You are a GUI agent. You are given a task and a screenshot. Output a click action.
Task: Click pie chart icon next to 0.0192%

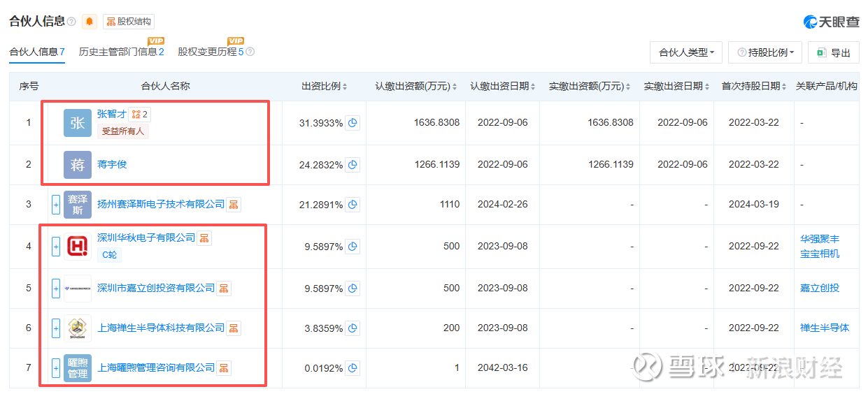353,368
